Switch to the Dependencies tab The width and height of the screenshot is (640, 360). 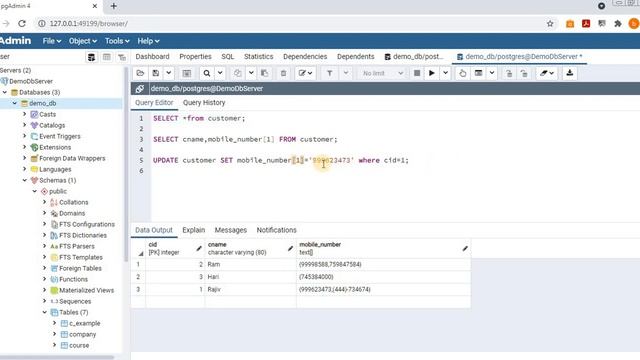tap(305, 56)
